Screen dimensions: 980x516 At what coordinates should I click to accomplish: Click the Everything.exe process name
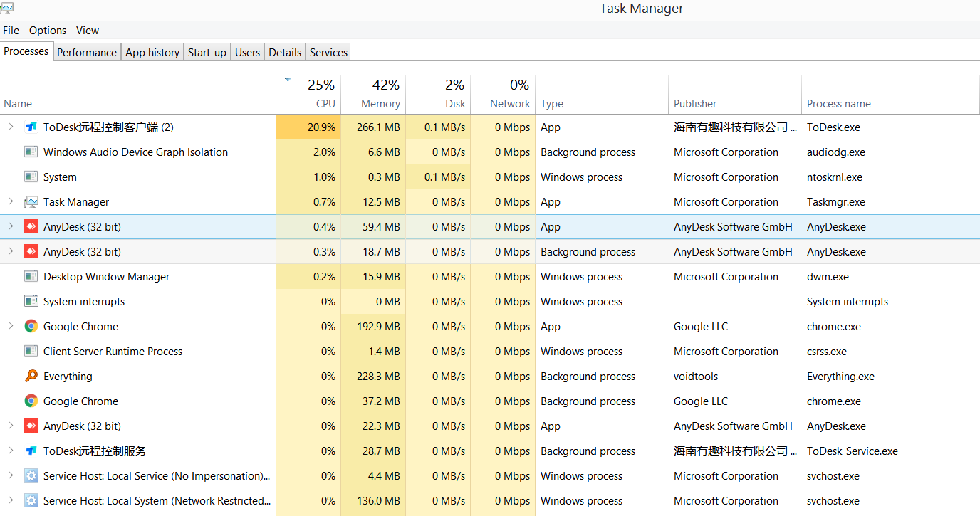[x=840, y=377]
